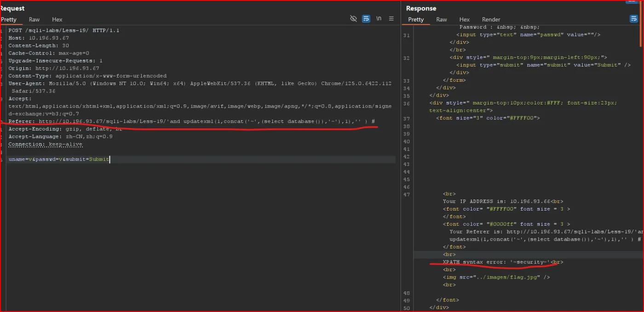Select the Response Pretty tab
The height and width of the screenshot is (312, 644).
coord(416,19)
